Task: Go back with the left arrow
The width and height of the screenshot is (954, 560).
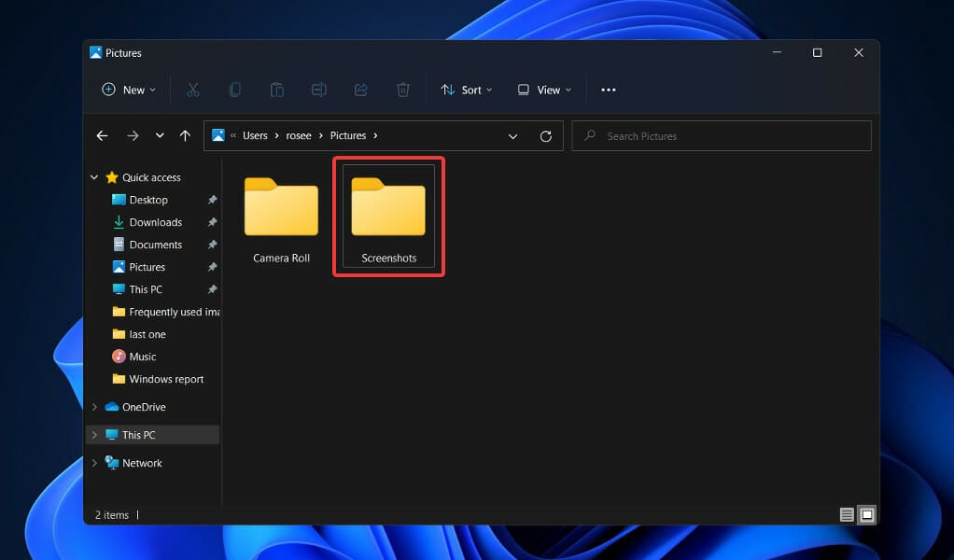Action: [x=103, y=136]
